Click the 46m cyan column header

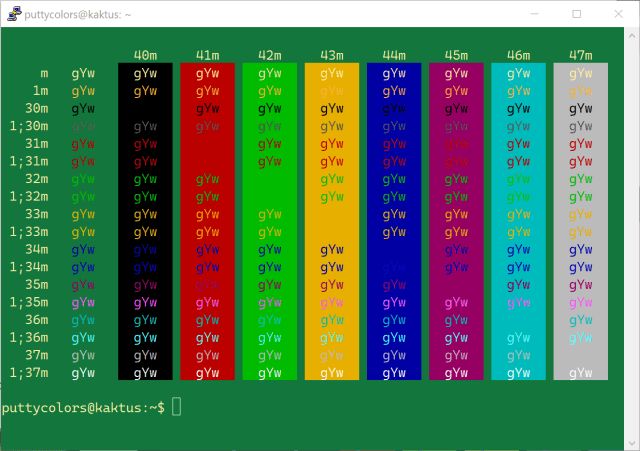(x=518, y=55)
